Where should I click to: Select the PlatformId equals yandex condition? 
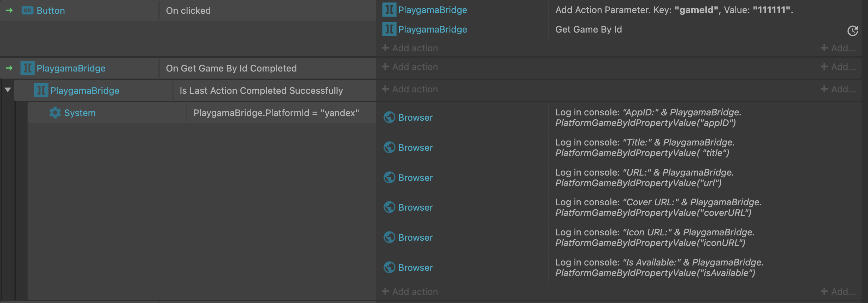276,113
